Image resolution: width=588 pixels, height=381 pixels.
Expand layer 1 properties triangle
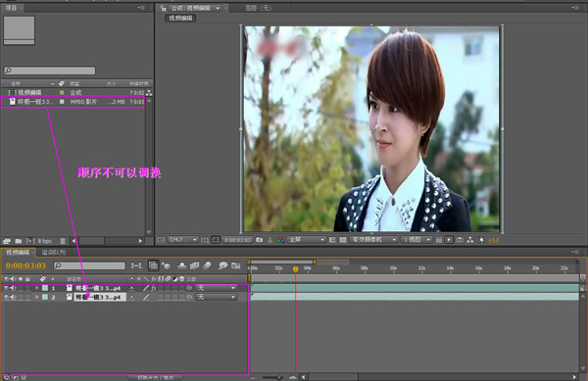(37, 288)
